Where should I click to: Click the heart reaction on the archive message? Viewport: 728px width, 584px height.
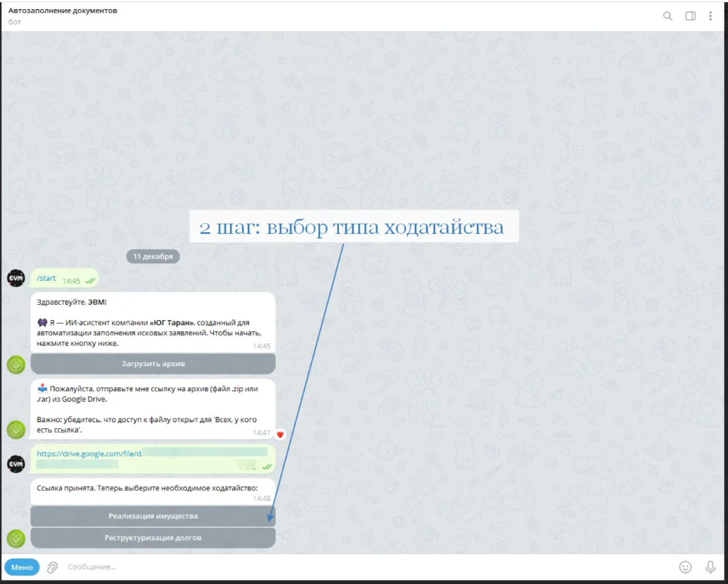(280, 435)
